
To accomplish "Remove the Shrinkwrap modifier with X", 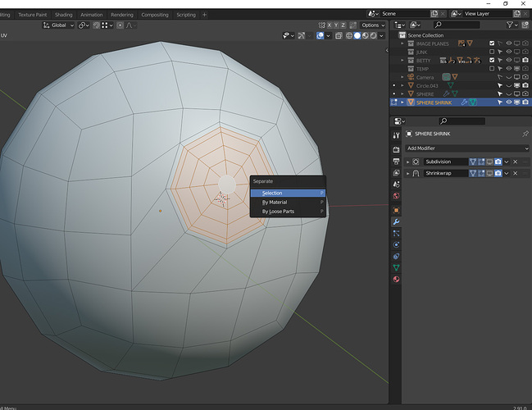I will click(515, 174).
